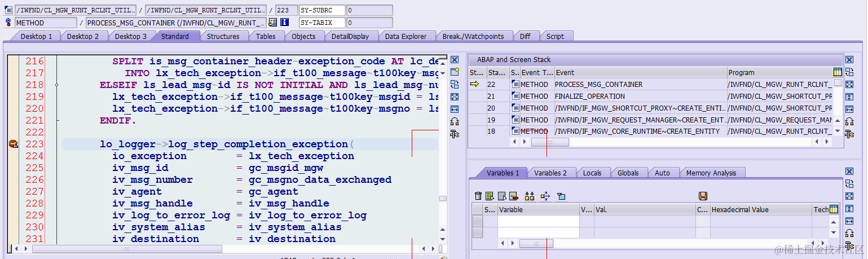Select first row marker in Variables table

coord(478,221)
